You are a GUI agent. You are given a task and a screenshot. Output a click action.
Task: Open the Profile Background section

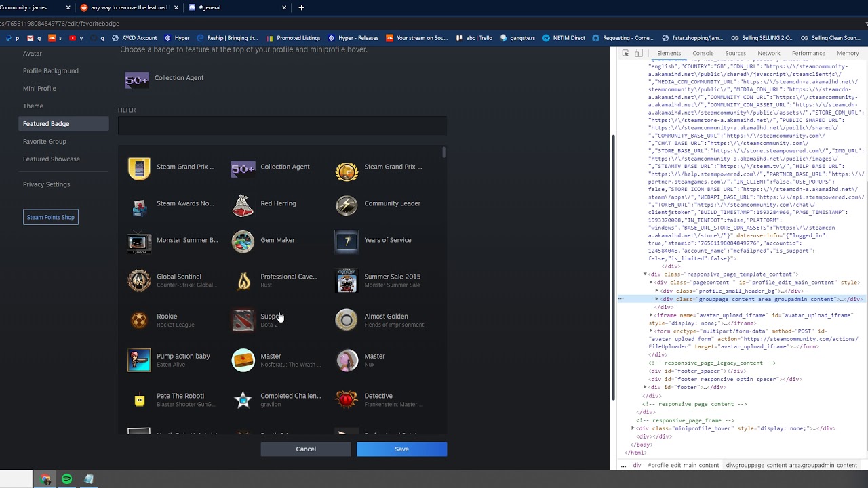[x=51, y=70]
